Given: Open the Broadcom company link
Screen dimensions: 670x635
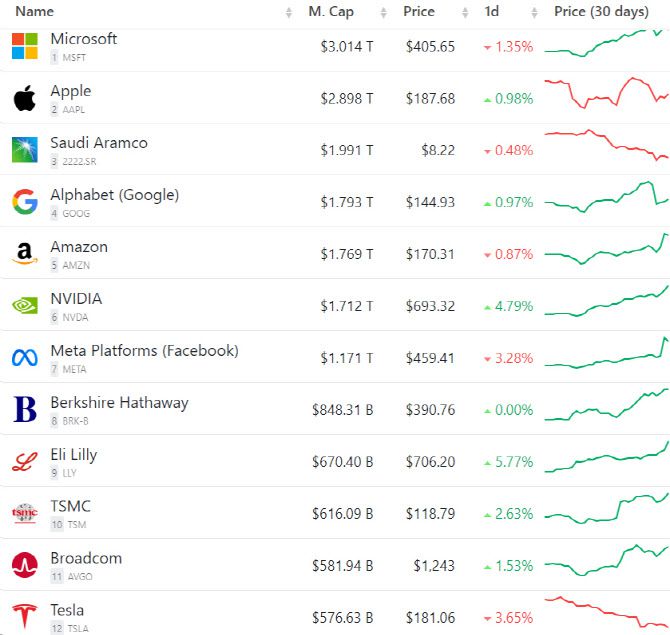Looking at the screenshot, I should (86, 558).
